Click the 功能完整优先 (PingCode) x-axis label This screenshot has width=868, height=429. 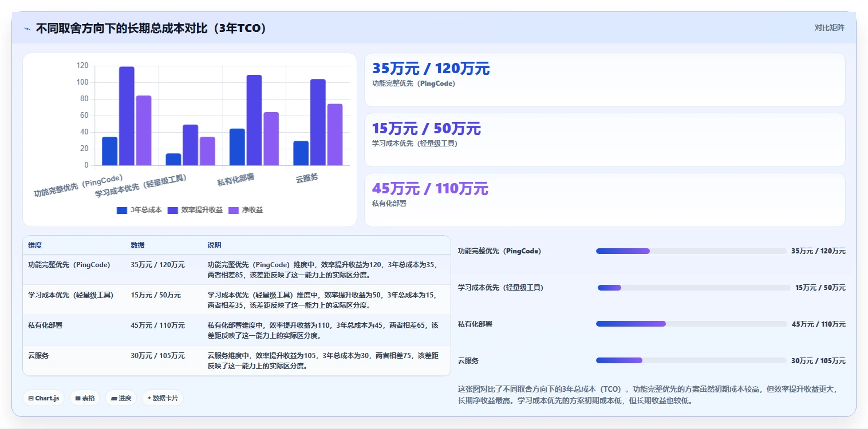tap(78, 186)
